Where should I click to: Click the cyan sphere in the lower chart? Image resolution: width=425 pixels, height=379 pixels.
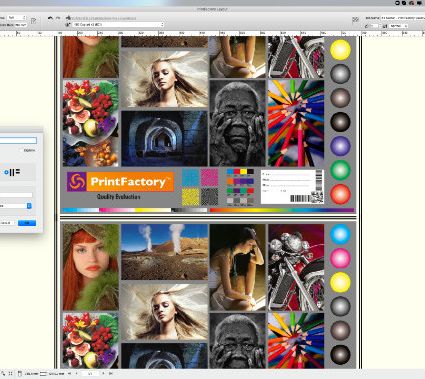pos(340,234)
